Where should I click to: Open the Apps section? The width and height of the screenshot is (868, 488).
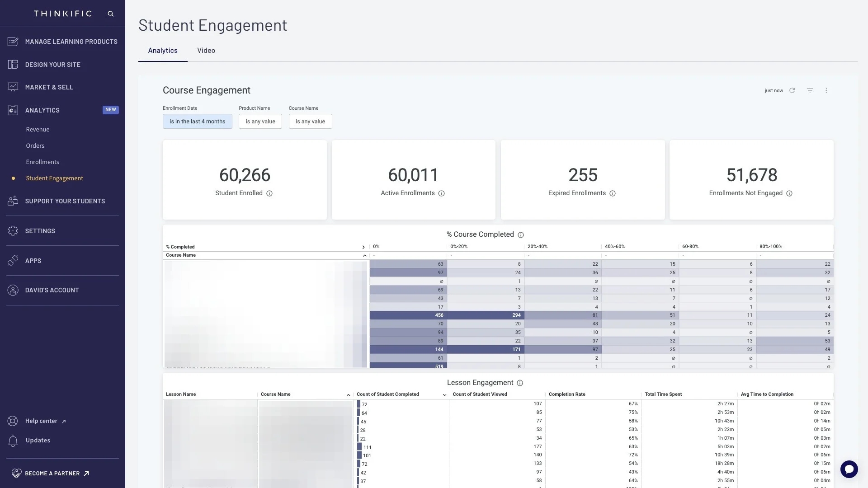(13, 261)
